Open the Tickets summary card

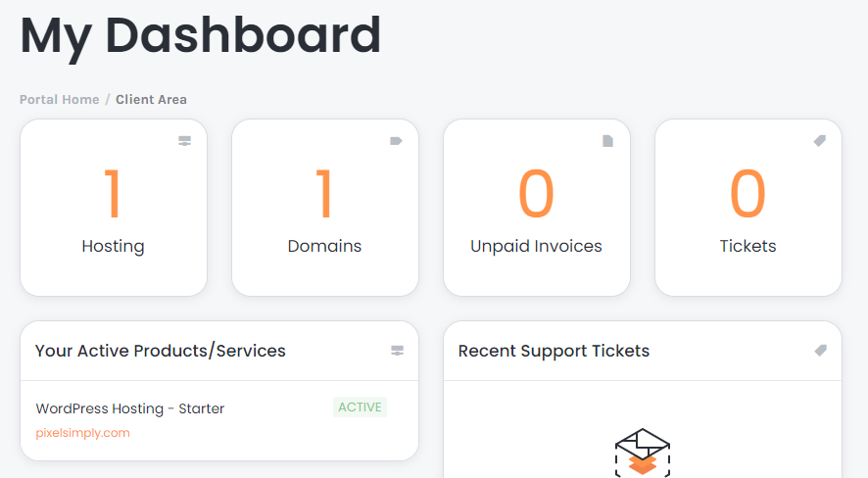(747, 208)
